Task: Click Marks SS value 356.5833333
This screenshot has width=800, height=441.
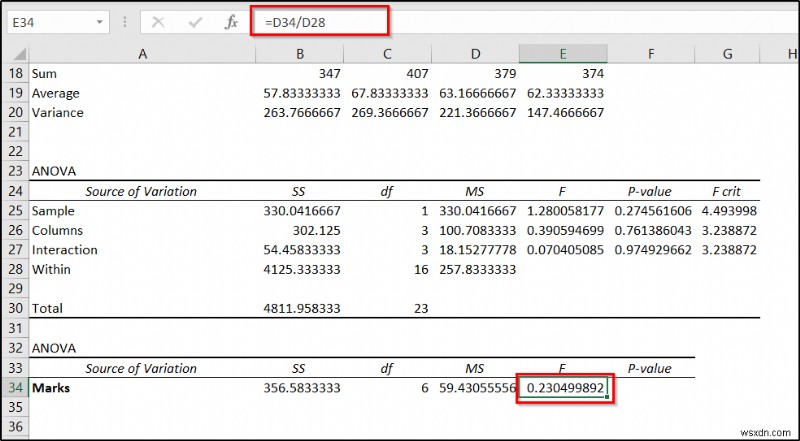Action: (x=302, y=388)
